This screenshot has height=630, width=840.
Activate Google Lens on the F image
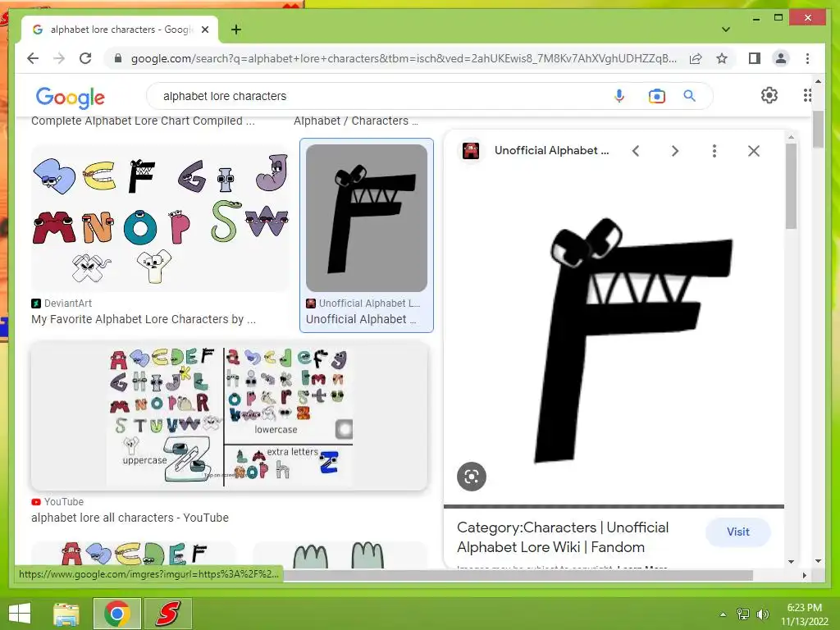coord(472,477)
